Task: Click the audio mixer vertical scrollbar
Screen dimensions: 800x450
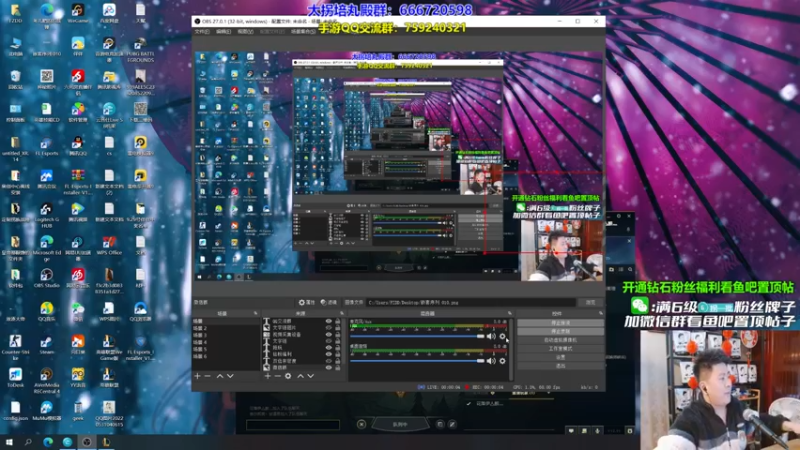Action: point(511,349)
